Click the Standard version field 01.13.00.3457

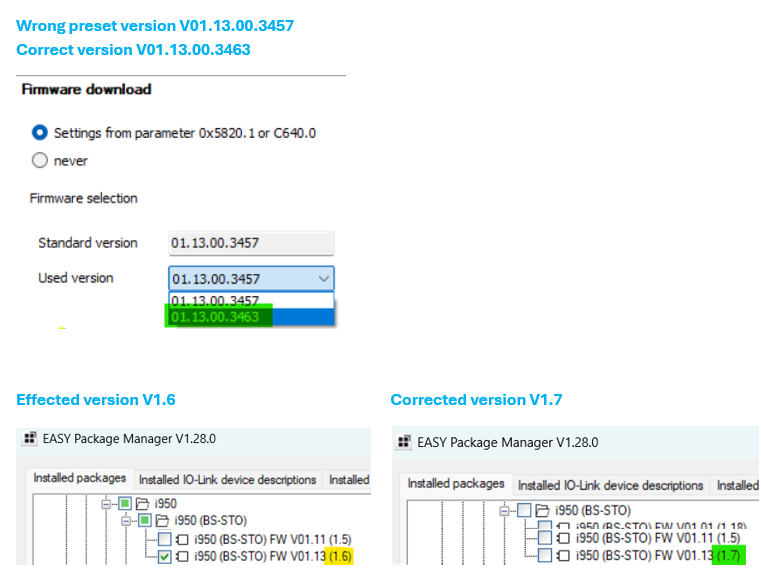pos(251,243)
